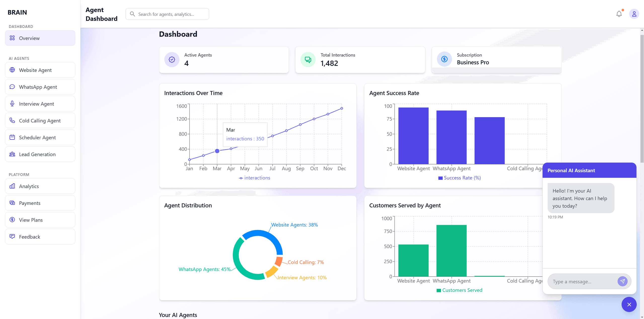Click the Analytics bar chart icon

(x=12, y=186)
